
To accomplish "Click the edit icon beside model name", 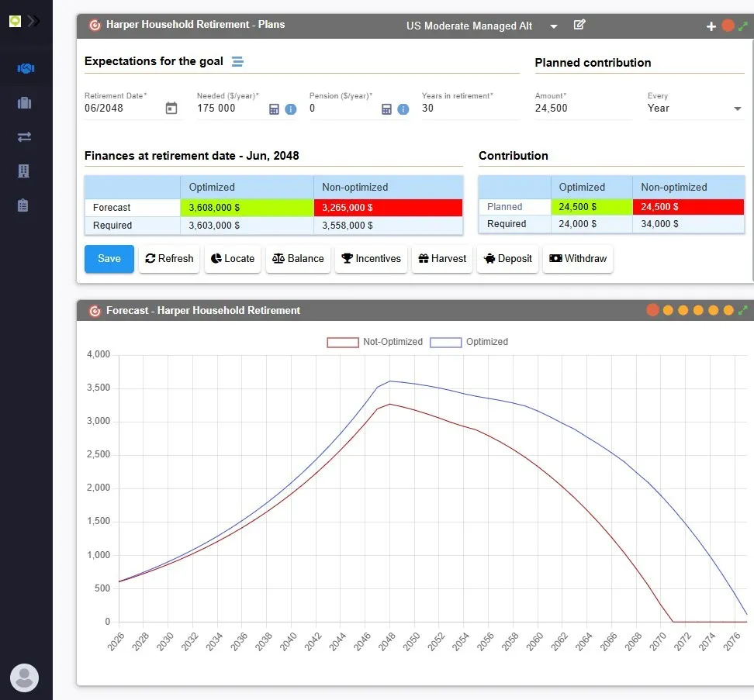I will (579, 25).
